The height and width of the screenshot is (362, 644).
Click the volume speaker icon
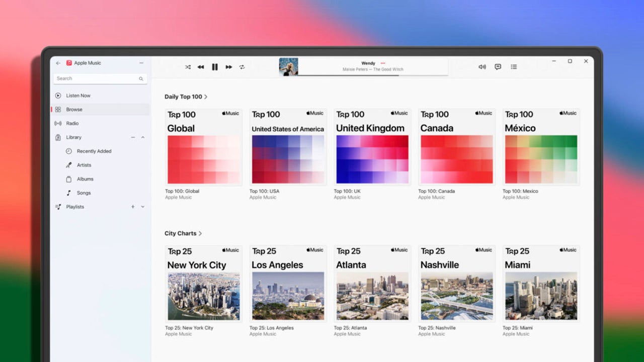click(x=482, y=67)
